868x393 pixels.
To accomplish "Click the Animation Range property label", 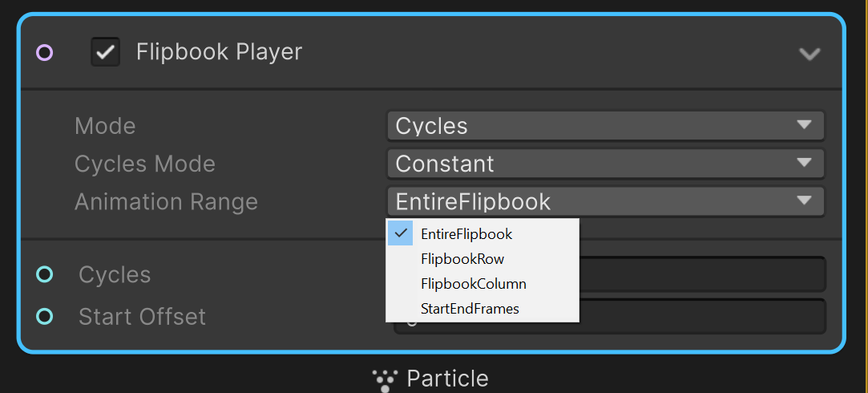I will [166, 201].
